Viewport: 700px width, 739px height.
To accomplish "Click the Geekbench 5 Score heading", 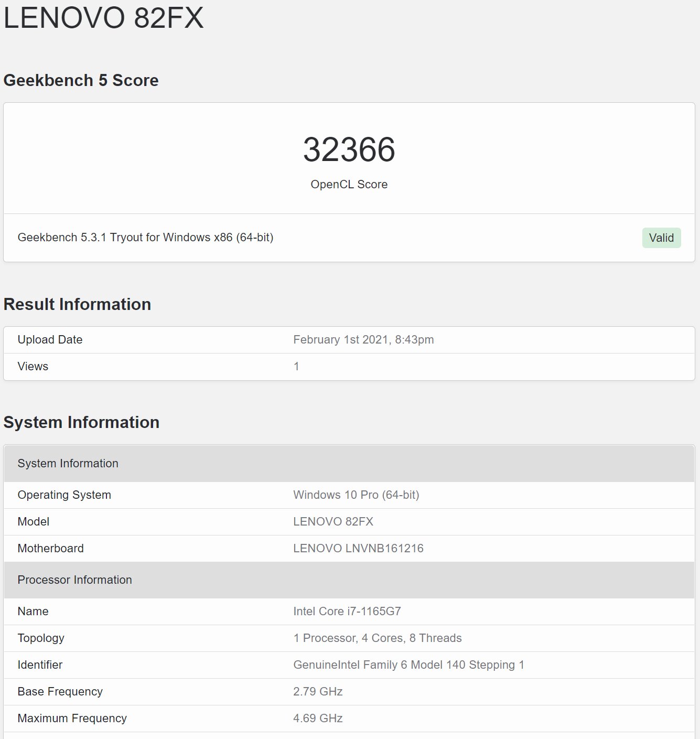I will [x=81, y=80].
